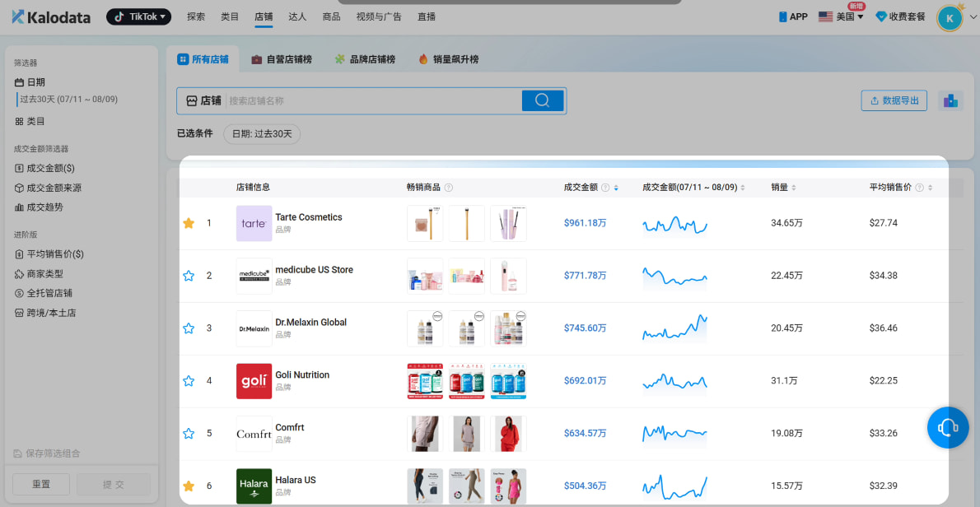
Task: Unfavorite Halara US star
Action: 189,485
